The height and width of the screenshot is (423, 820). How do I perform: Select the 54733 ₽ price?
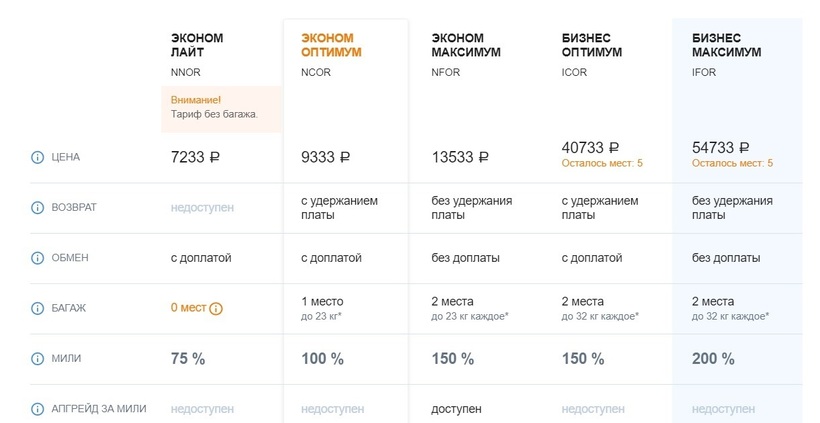coord(721,147)
